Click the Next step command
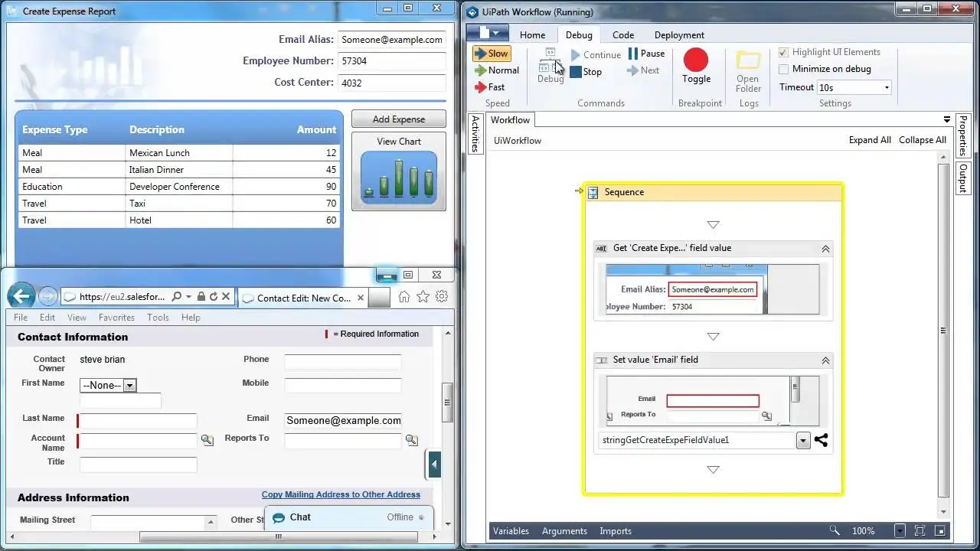The height and width of the screenshot is (551, 980). [x=642, y=70]
